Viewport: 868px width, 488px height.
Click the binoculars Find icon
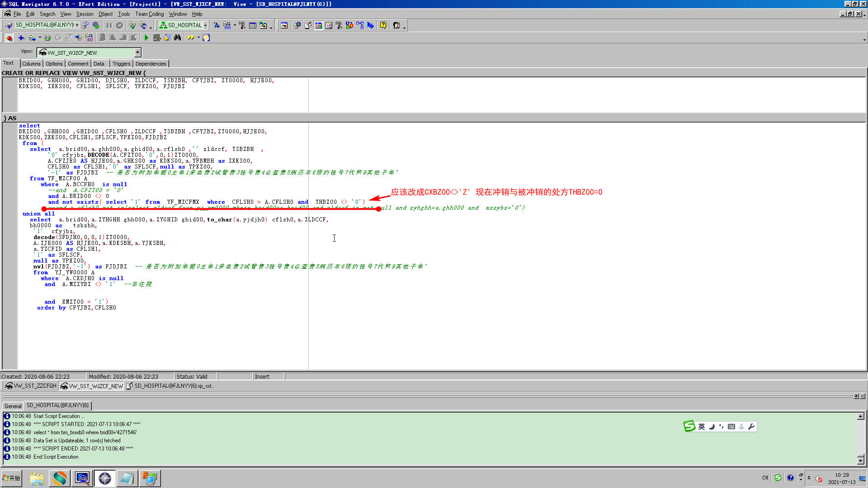177,38
